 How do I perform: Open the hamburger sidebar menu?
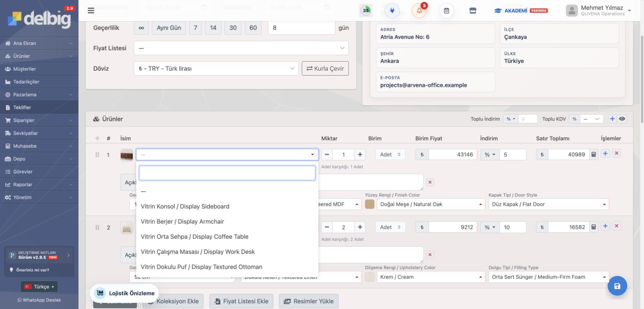(x=91, y=11)
